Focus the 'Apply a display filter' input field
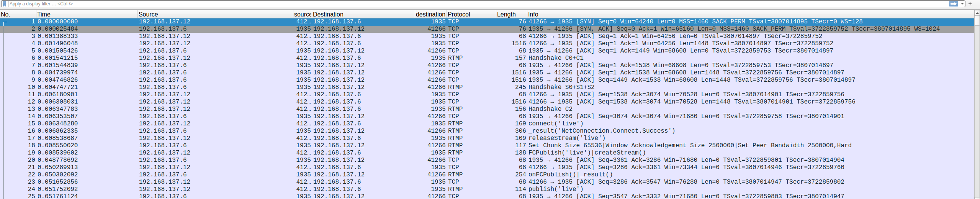Screen dimensions: 980x199 478,4
